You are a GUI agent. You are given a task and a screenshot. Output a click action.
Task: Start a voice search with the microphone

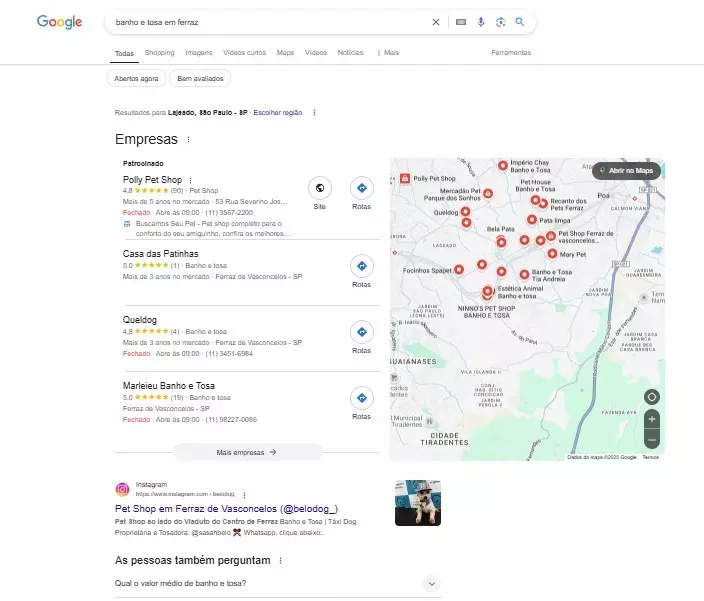pyautogui.click(x=480, y=22)
